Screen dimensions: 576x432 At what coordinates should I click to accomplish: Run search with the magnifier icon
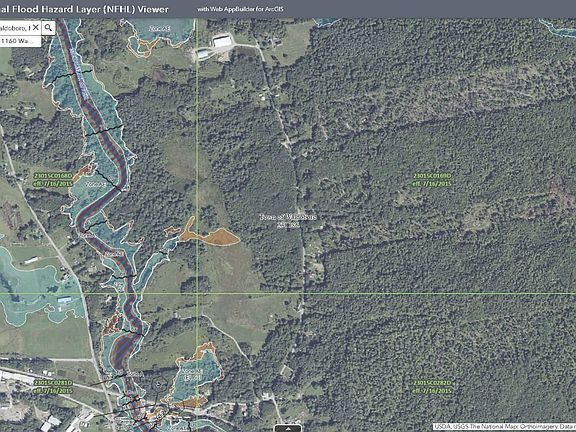(48, 28)
